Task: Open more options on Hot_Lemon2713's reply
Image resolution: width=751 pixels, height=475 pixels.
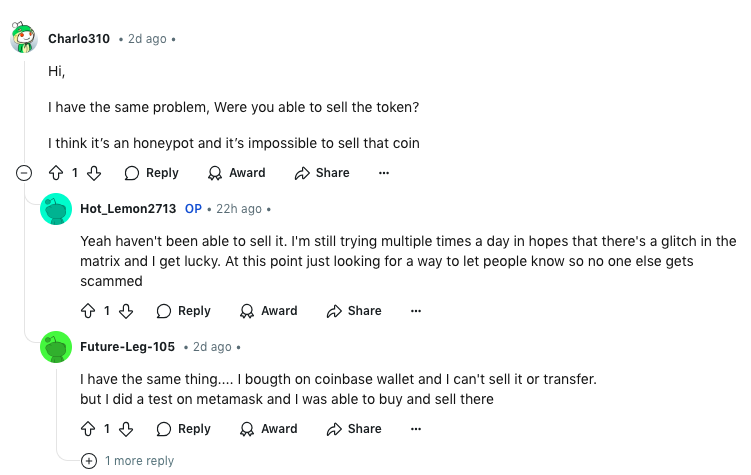Action: coord(416,311)
